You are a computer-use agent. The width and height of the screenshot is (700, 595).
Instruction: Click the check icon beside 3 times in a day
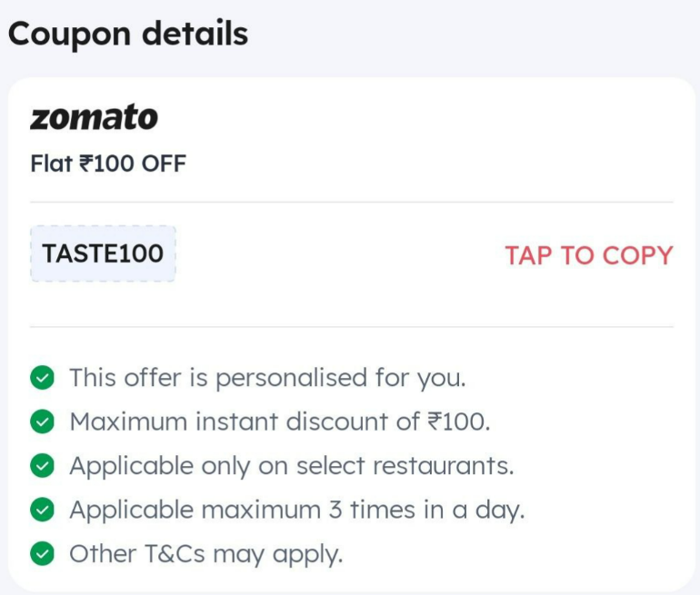click(x=43, y=510)
